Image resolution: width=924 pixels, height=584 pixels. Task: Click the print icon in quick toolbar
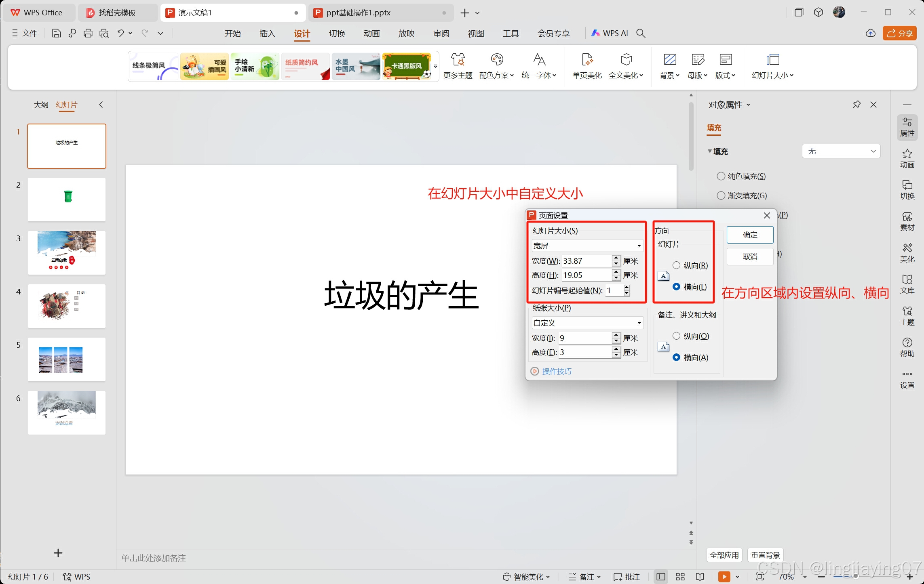coord(88,34)
